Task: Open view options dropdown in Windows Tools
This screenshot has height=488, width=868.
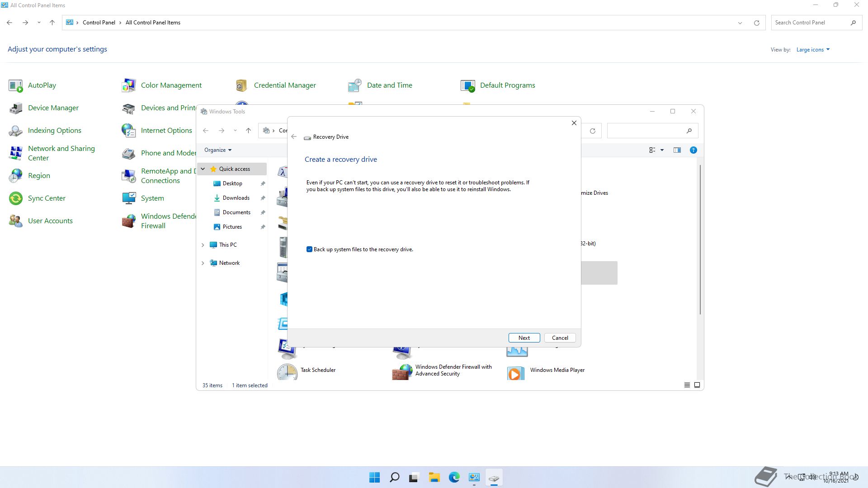Action: click(x=662, y=150)
